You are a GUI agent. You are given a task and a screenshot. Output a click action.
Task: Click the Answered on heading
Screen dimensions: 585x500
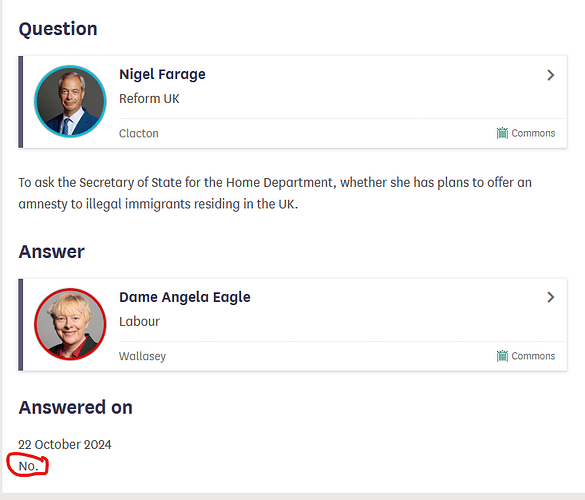click(x=76, y=407)
